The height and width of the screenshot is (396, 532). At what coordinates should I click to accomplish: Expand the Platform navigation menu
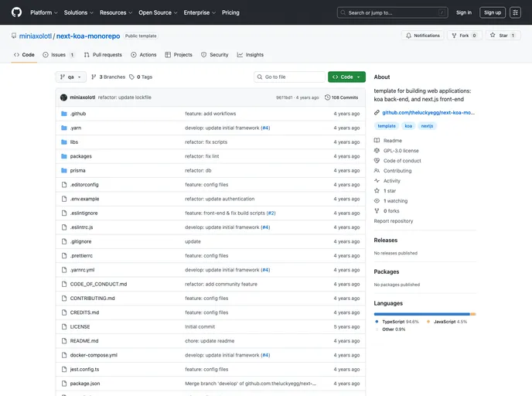(43, 12)
